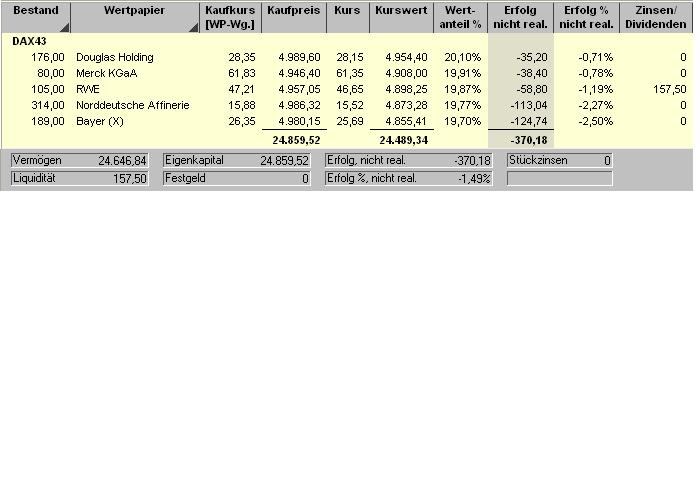The width and height of the screenshot is (700, 500).
Task: Click unrealized result -113,04
Action: coord(529,105)
